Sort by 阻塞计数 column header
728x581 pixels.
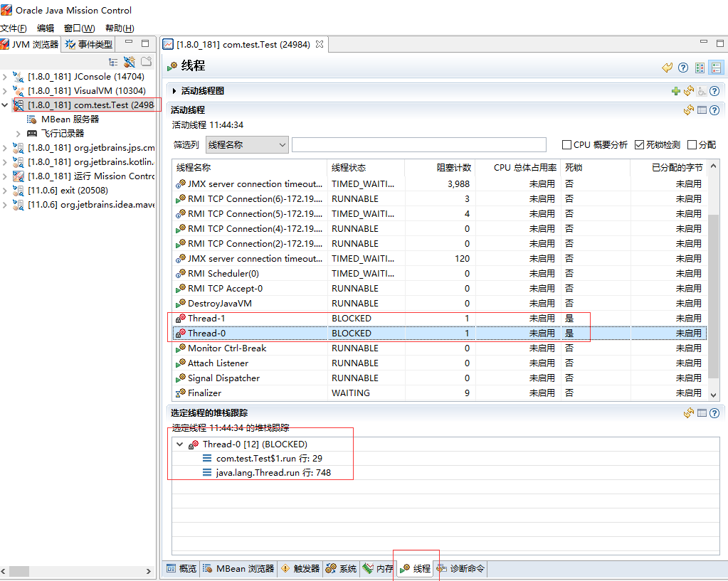440,168
